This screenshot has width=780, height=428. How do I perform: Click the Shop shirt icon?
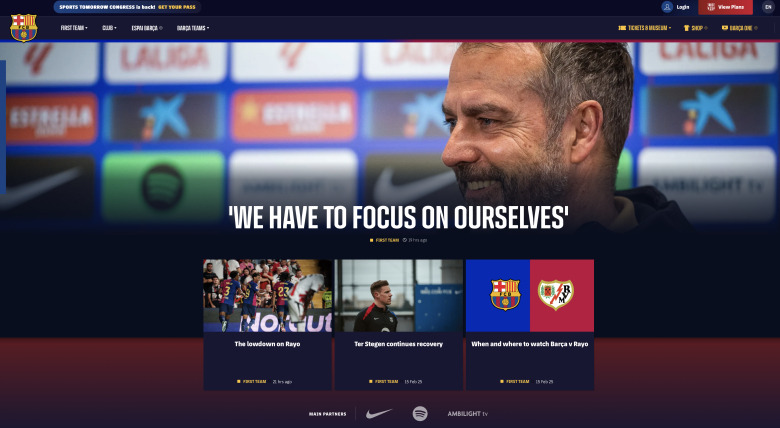[686, 28]
